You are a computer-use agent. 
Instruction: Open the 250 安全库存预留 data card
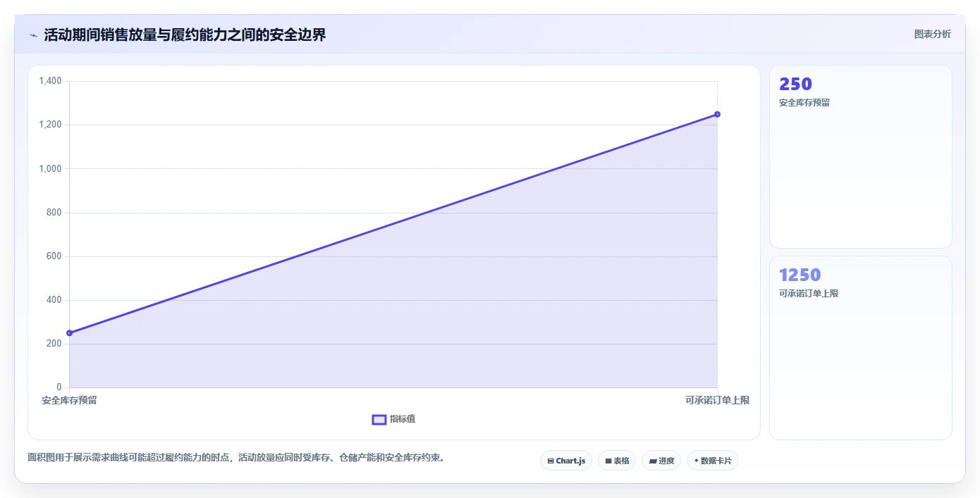click(861, 157)
